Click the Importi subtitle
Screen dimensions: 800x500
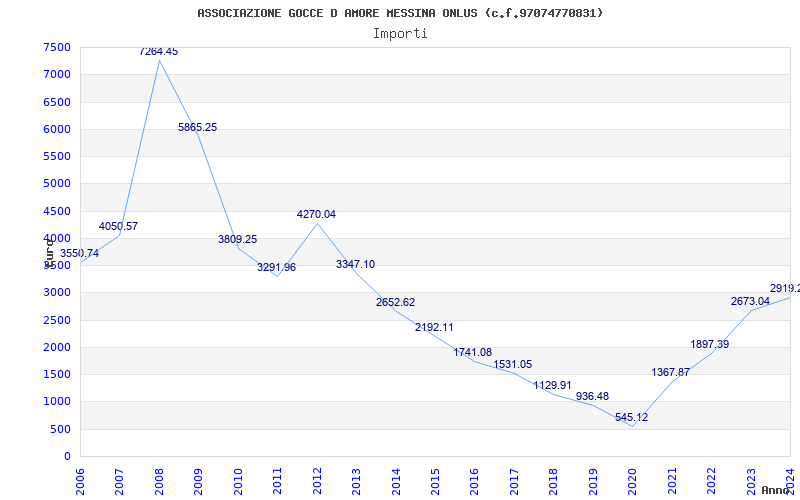400,34
